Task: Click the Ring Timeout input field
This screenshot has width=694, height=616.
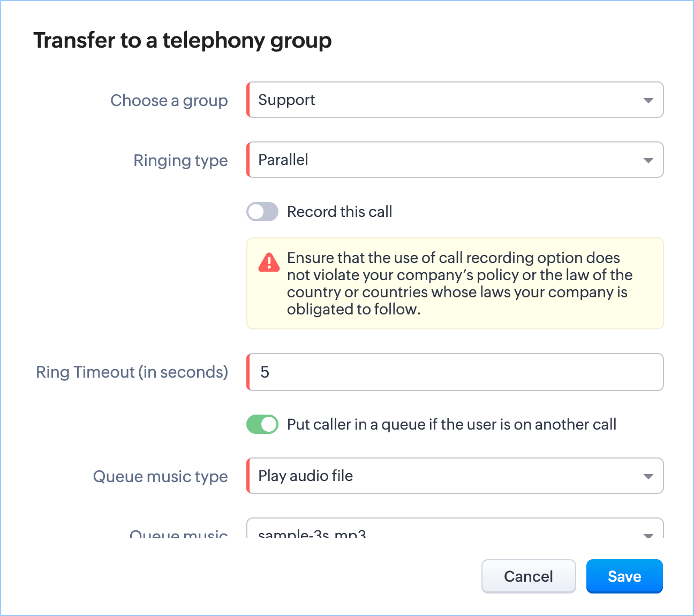Action: click(x=455, y=372)
